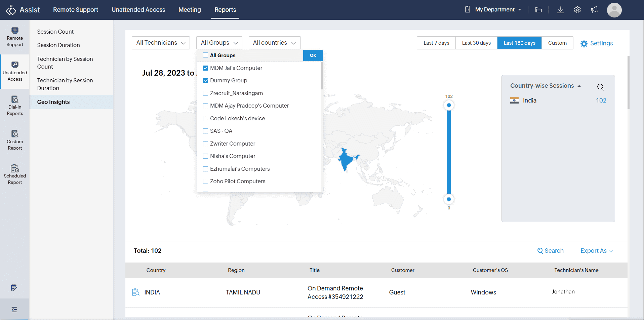Expand the All Technicians dropdown

[x=161, y=43]
